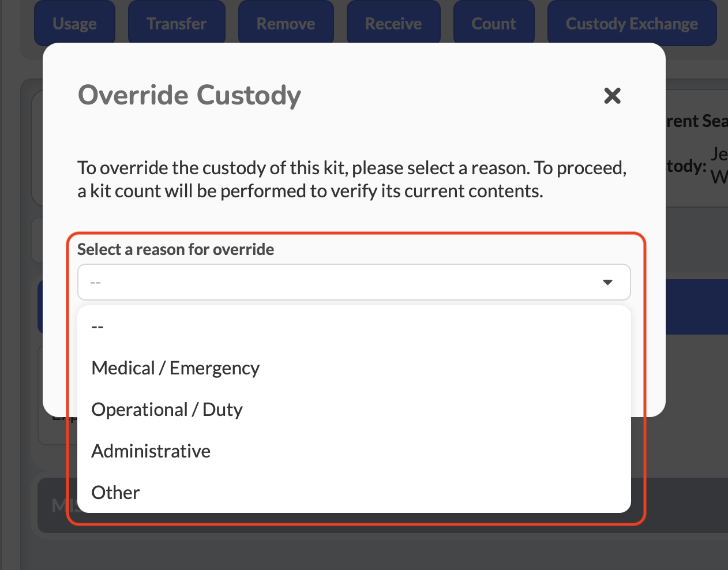Click the Receive button

(393, 24)
